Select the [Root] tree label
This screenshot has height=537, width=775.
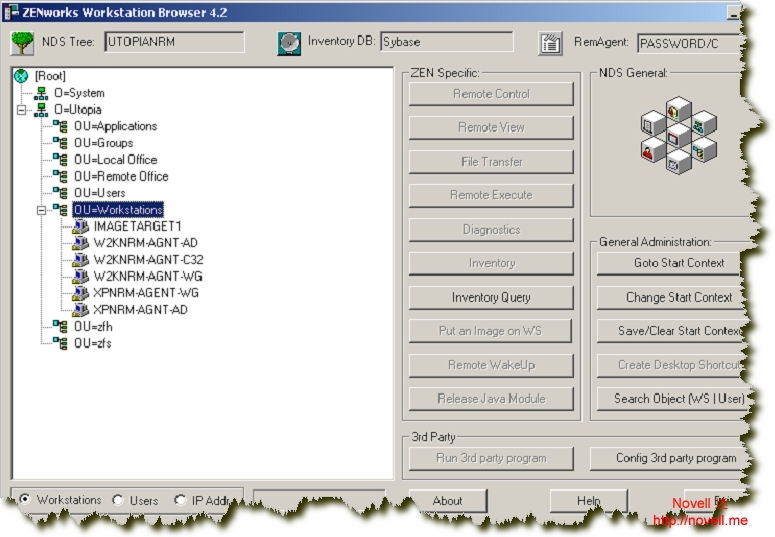pyautogui.click(x=50, y=76)
